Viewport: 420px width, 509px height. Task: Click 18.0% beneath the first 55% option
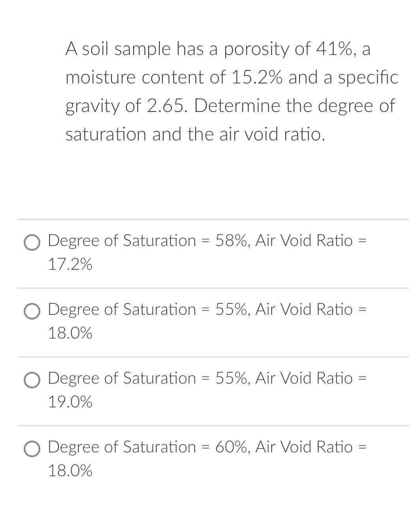pos(70,333)
